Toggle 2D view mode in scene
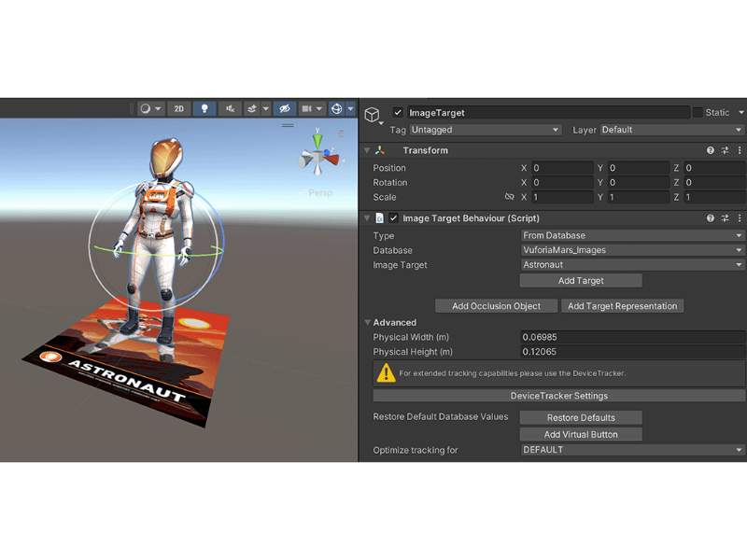 tap(179, 109)
